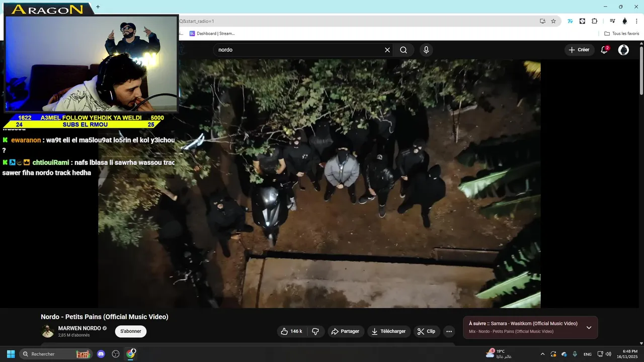Click the A3MEL FOLLOW YEHDIK YA WELDI goal bar
Image resolution: width=644 pixels, height=362 pixels.
[91, 118]
